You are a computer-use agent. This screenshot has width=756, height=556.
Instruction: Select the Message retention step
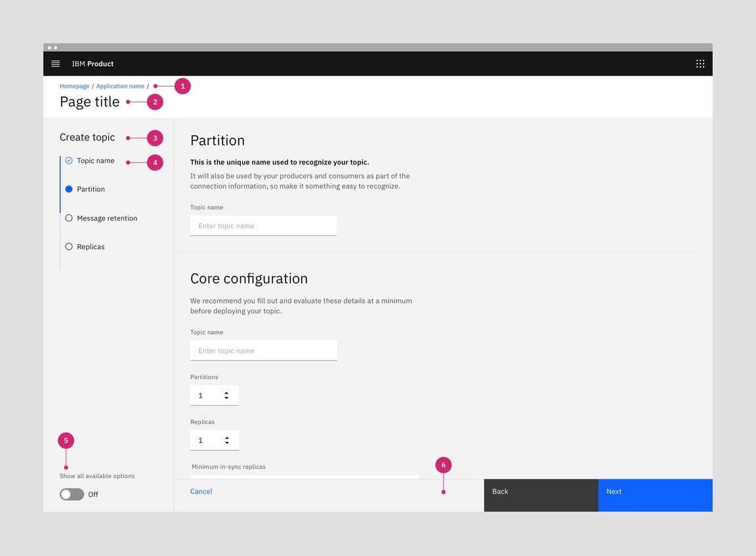tap(107, 218)
